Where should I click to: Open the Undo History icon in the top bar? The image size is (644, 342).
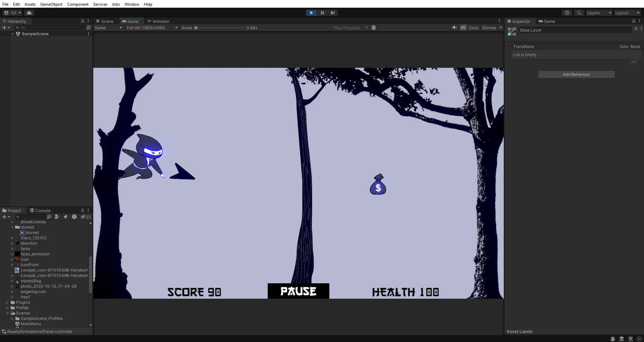(567, 12)
